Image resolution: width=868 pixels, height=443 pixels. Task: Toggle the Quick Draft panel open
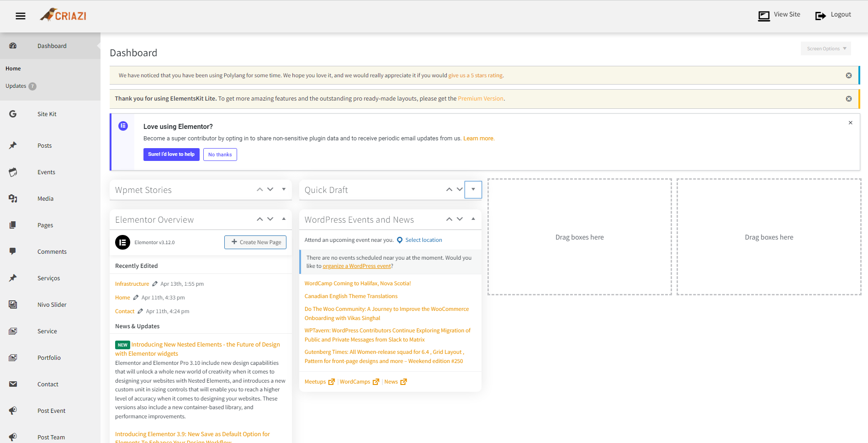point(473,189)
